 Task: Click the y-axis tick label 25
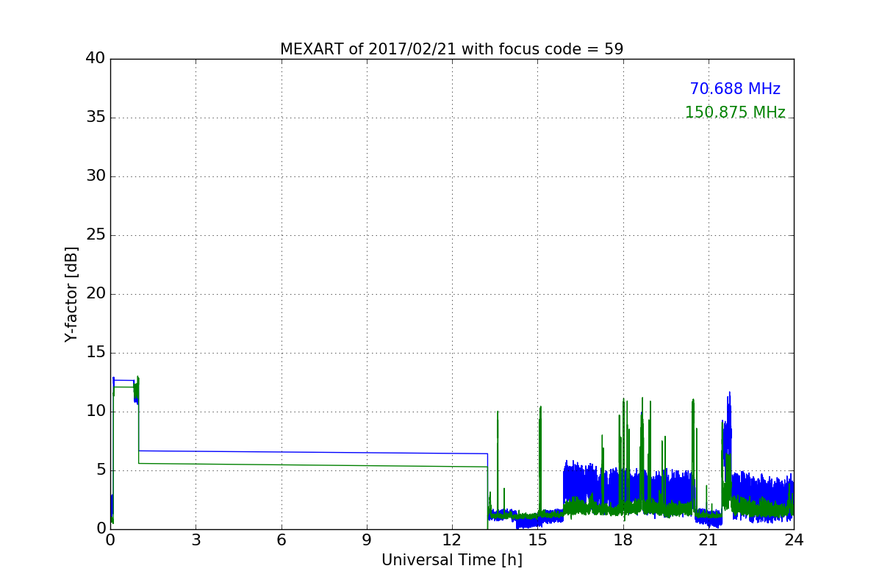[x=96, y=235]
